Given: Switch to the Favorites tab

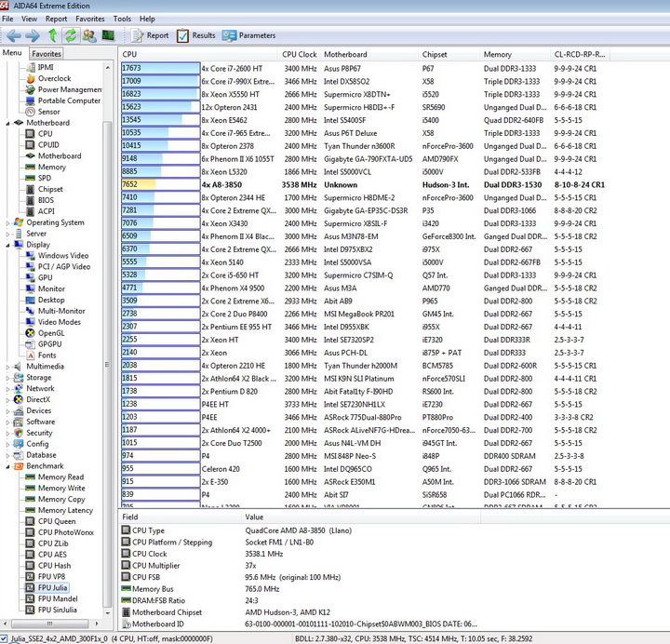Looking at the screenshot, I should click(47, 53).
